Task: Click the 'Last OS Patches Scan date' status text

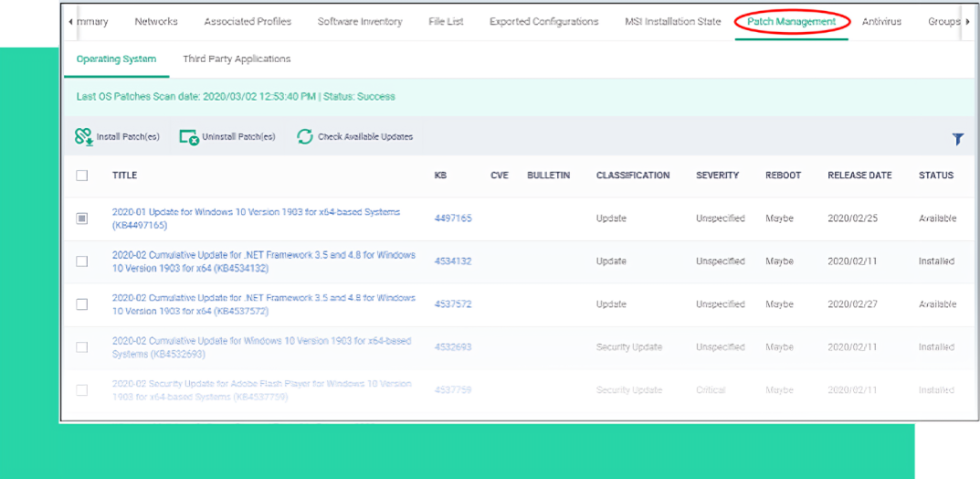Action: [x=236, y=97]
